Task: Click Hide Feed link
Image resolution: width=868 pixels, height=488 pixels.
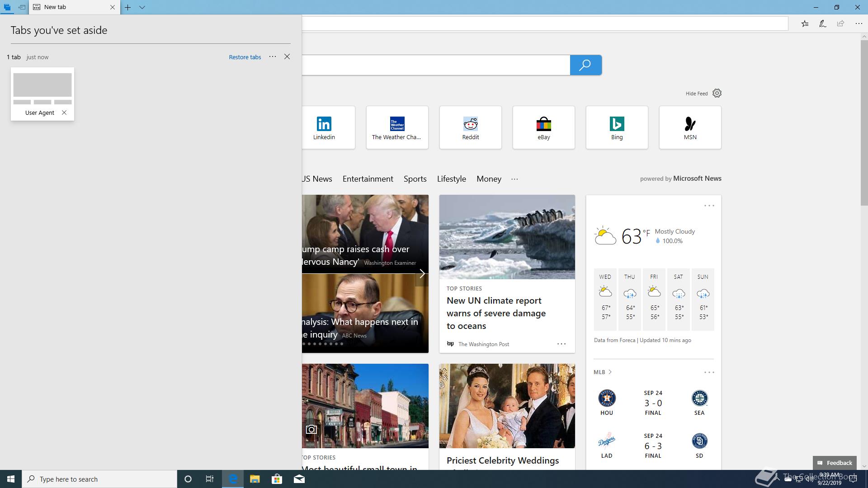Action: click(696, 94)
